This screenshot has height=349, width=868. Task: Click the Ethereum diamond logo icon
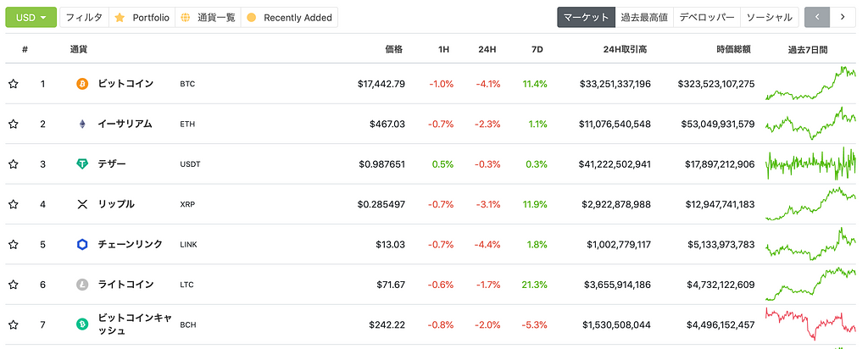(82, 124)
